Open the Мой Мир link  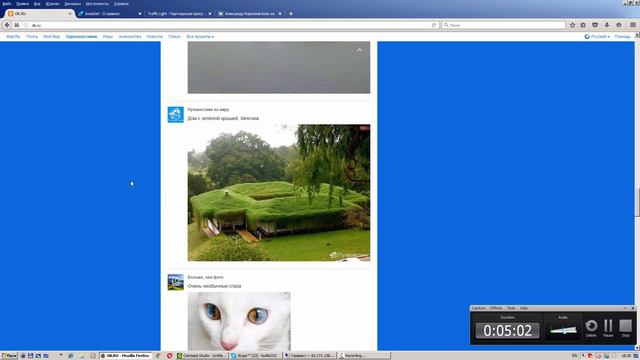(x=51, y=36)
